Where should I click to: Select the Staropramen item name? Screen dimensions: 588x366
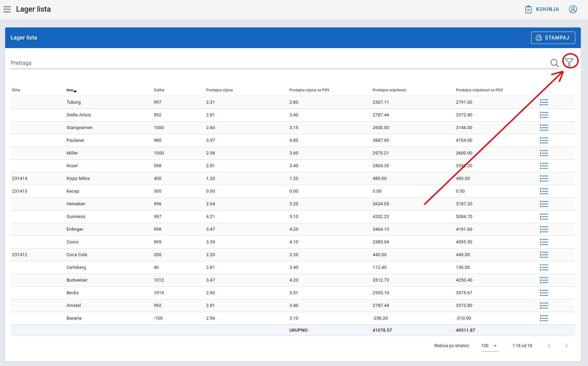pos(80,128)
